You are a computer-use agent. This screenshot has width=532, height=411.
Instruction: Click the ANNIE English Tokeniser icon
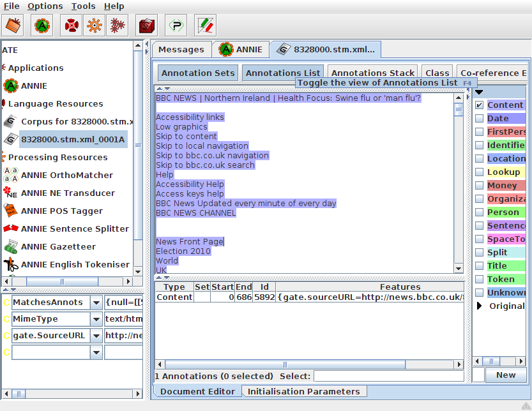point(11,264)
